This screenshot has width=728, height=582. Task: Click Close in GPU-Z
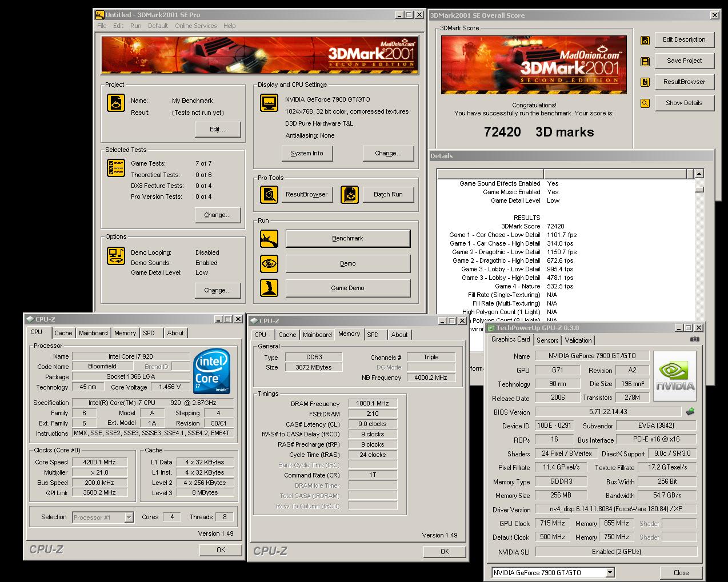(681, 572)
